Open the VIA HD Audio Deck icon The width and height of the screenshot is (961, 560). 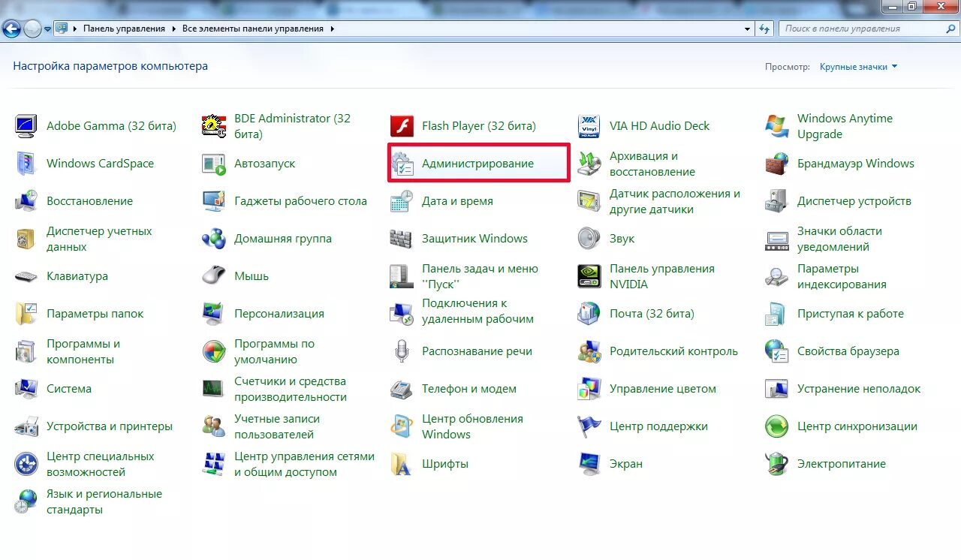pos(589,126)
